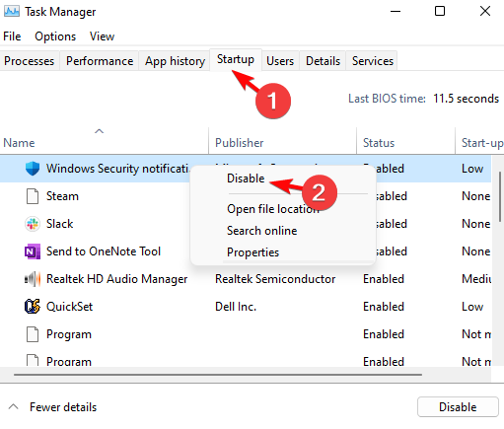Click the Program entry's document icon
This screenshot has width=504, height=429.
click(33, 334)
